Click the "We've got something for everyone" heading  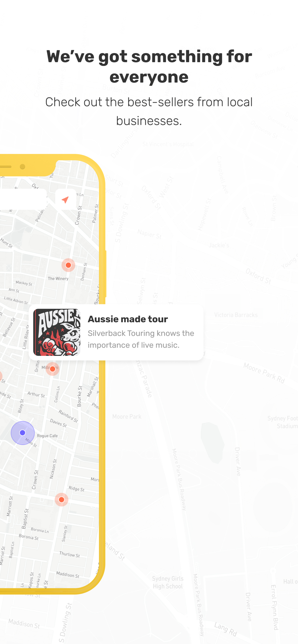(149, 66)
